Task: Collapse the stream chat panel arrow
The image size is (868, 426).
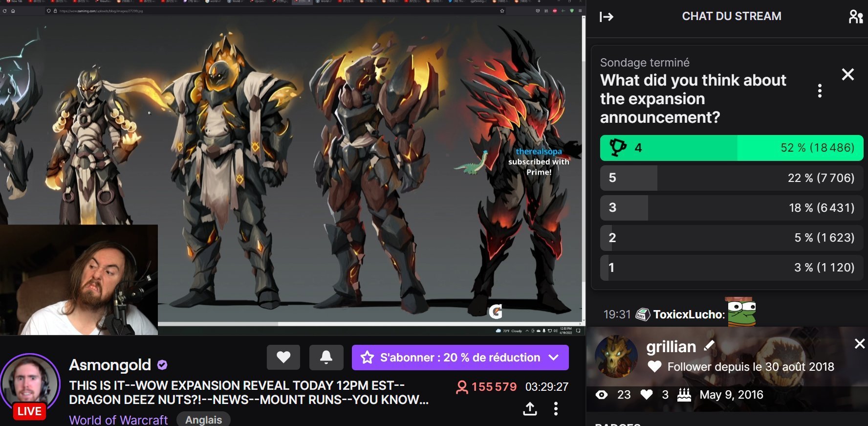Action: [x=607, y=17]
